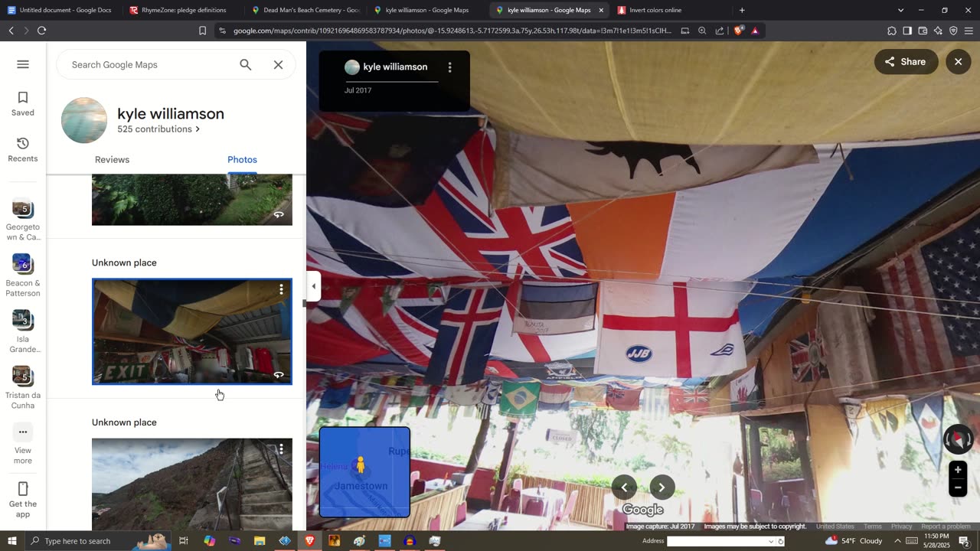Open the Recents panel
This screenshot has height=551, width=980.
[x=23, y=149]
